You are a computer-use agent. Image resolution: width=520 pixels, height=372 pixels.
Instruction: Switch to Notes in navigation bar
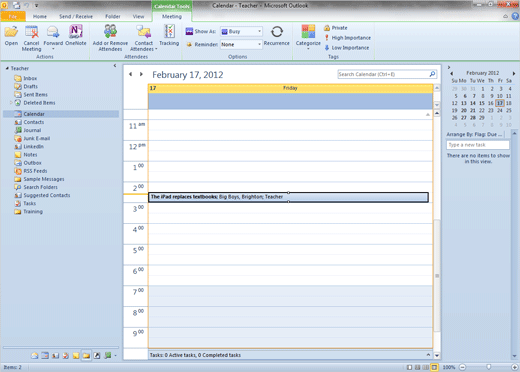pyautogui.click(x=76, y=356)
